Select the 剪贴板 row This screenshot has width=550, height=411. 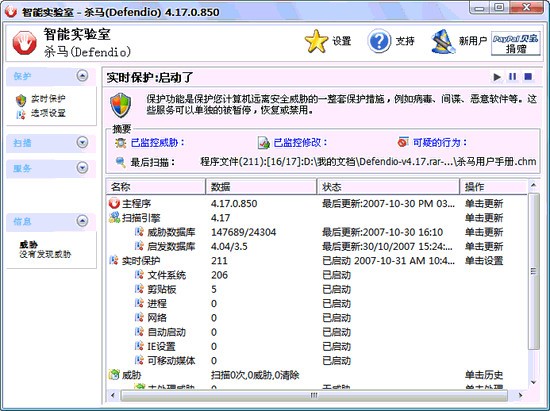pos(317,289)
